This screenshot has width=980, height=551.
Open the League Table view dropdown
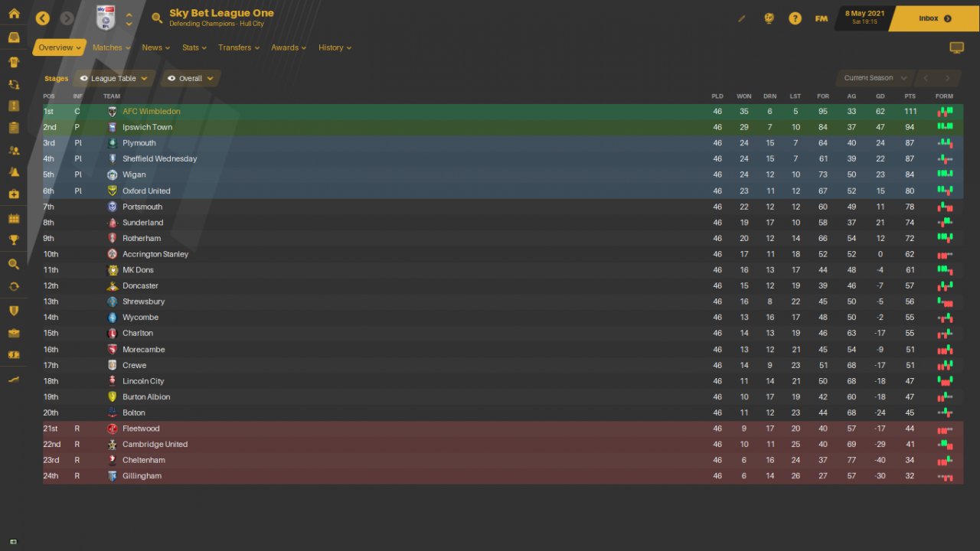pos(114,78)
